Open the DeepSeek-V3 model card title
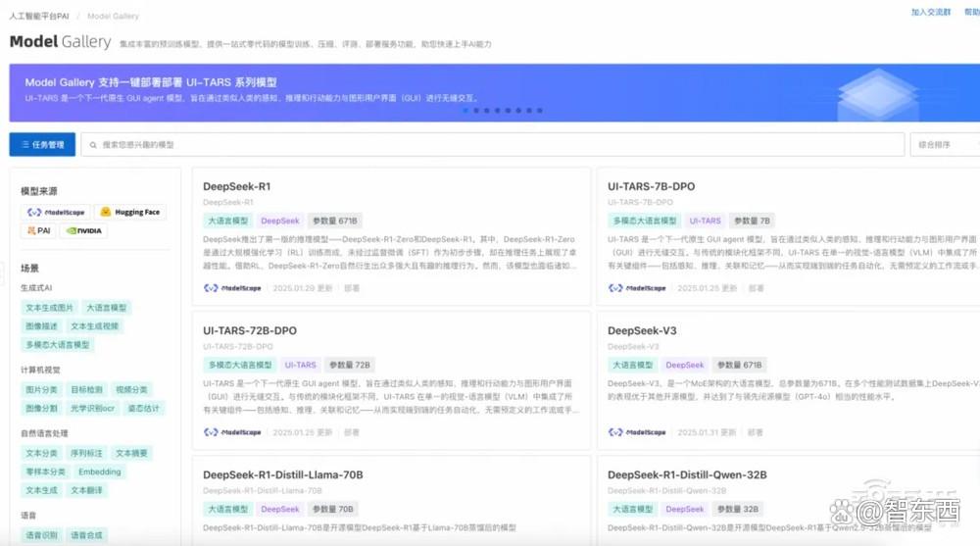Screen dimensions: 980x546 [642, 331]
